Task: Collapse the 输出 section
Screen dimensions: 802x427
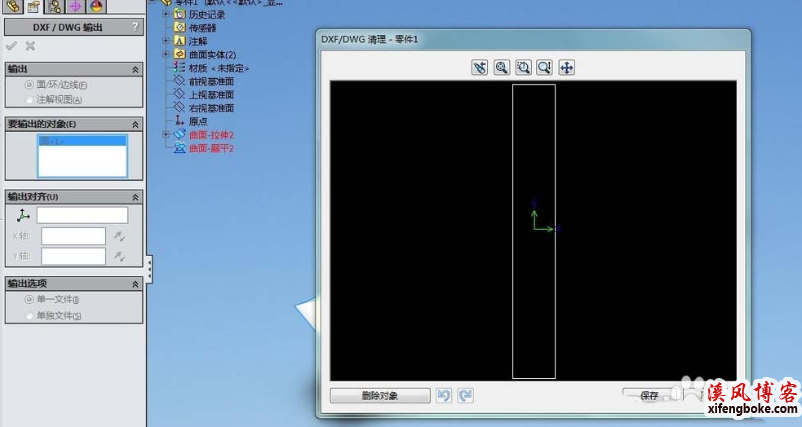Action: coord(135,70)
